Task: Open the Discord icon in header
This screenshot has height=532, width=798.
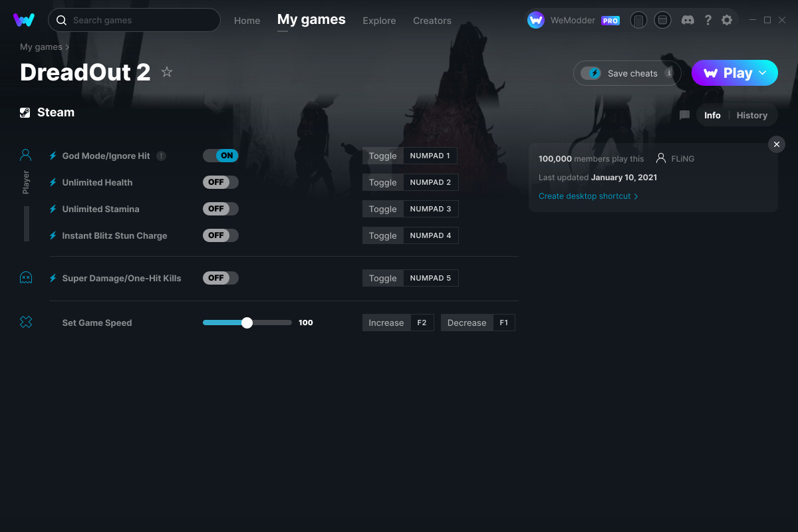Action: pos(688,20)
